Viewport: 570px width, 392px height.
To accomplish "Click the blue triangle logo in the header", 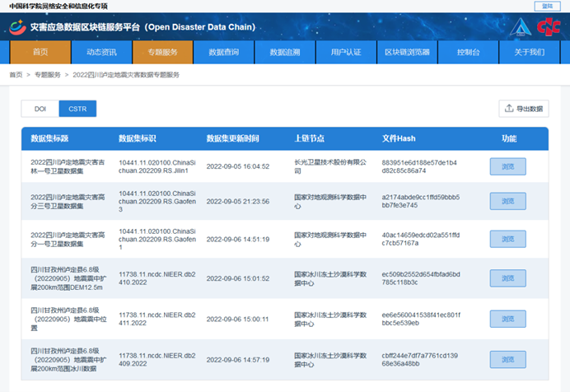I will [518, 27].
